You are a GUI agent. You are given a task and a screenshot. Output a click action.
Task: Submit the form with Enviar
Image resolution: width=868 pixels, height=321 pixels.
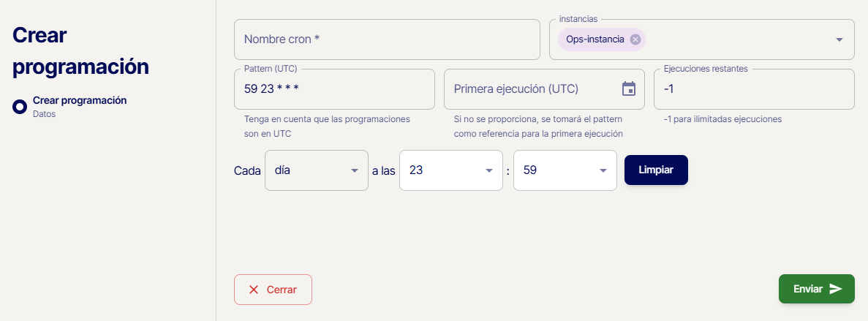click(816, 289)
